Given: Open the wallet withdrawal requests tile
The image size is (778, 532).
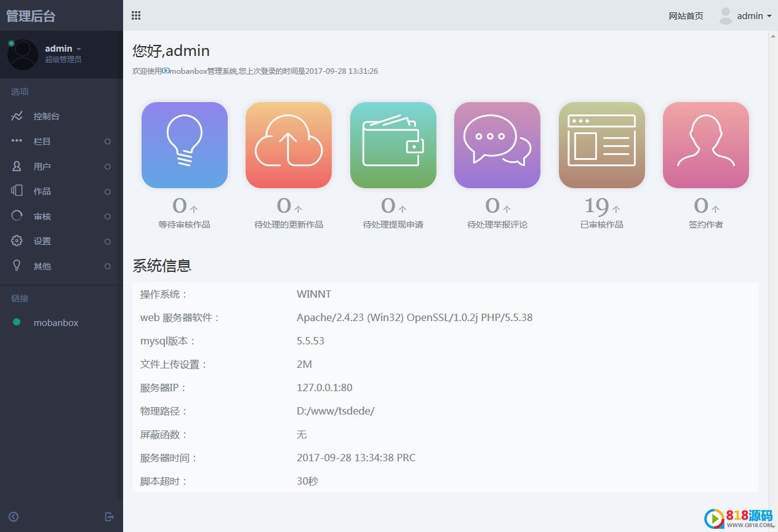Looking at the screenshot, I should coord(393,145).
